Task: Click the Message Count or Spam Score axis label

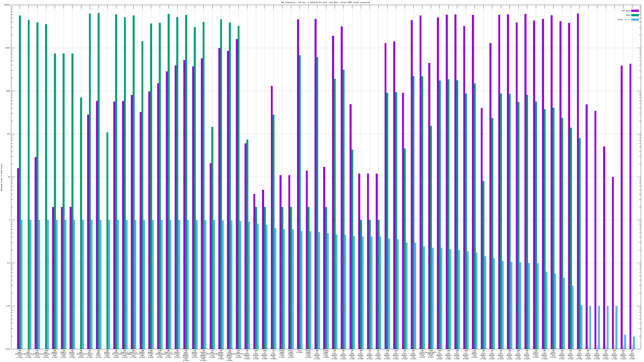Action: tap(1, 177)
